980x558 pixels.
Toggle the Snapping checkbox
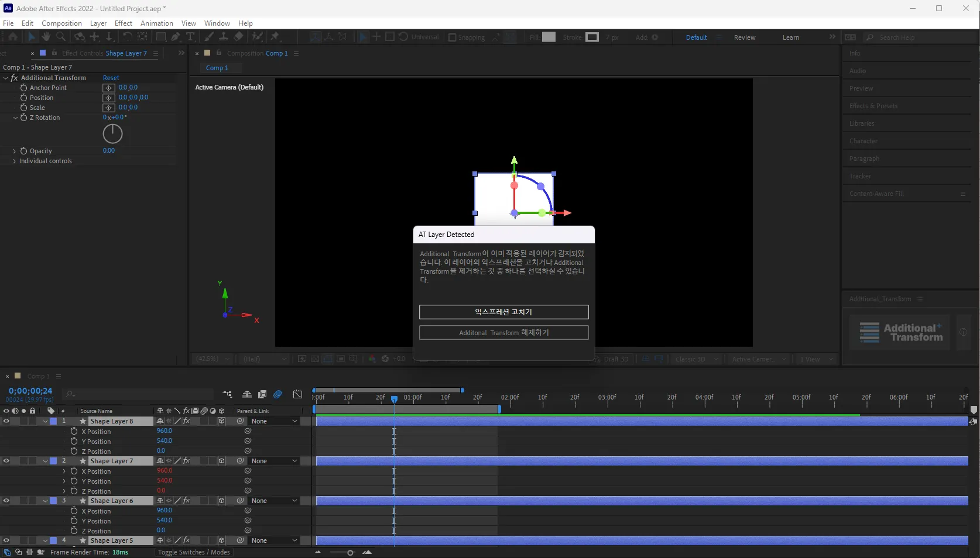point(453,37)
